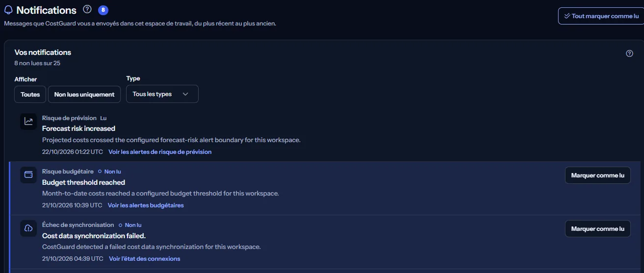Click the timestamp 21/10/2026 04:39 UTC
644x273 pixels.
click(x=73, y=259)
